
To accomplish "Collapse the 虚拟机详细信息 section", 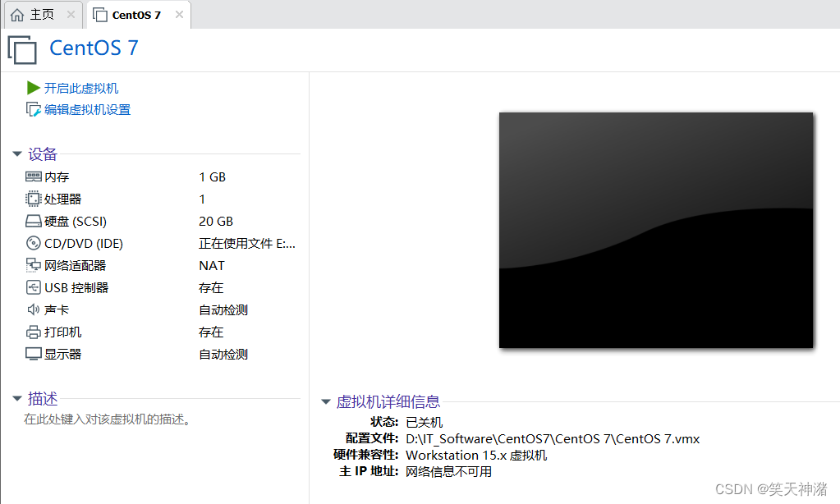I will coord(326,401).
